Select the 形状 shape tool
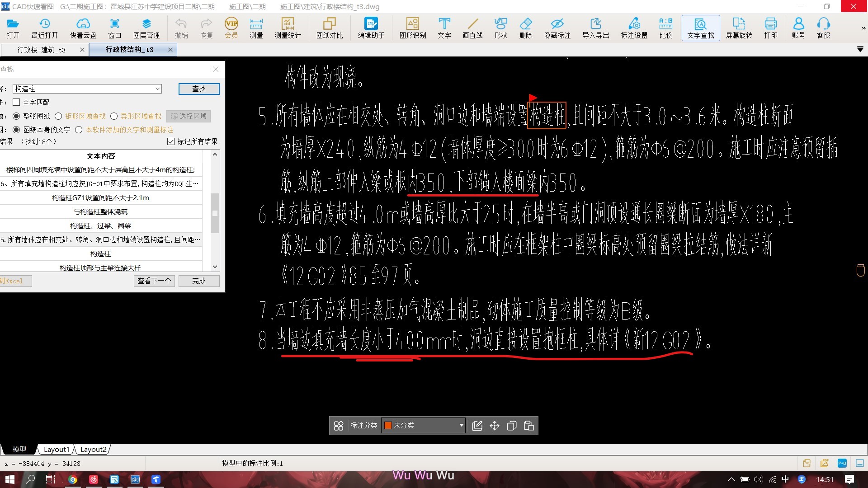The width and height of the screenshot is (868, 488). pyautogui.click(x=500, y=28)
